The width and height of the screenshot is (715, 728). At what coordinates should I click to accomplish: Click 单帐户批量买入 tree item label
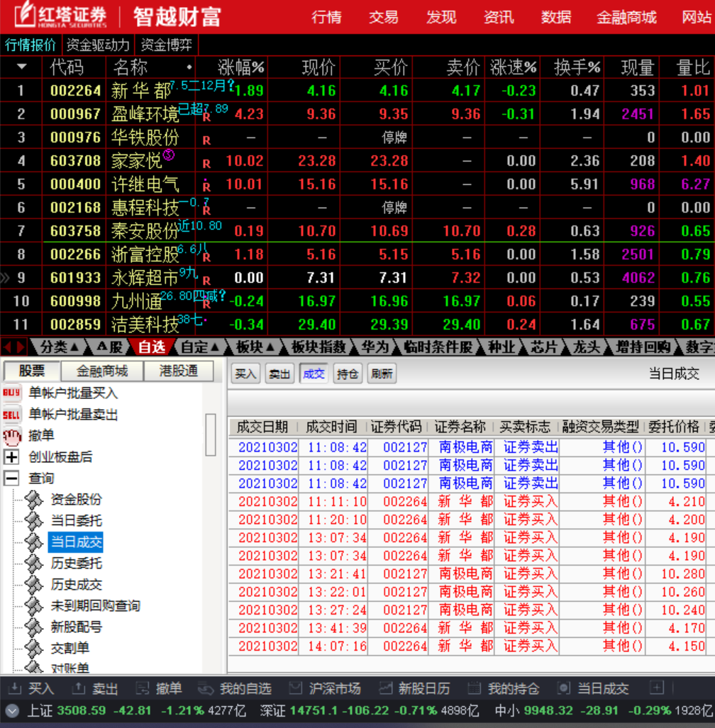[x=73, y=393]
